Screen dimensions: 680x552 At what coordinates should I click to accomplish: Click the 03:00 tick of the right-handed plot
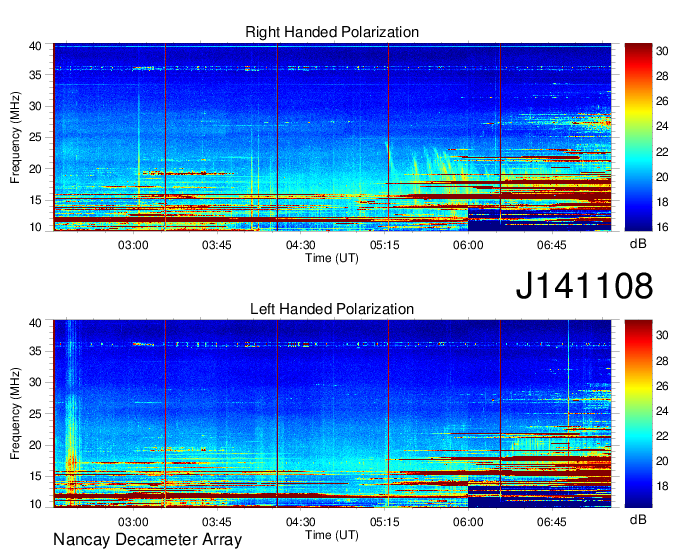tap(133, 245)
